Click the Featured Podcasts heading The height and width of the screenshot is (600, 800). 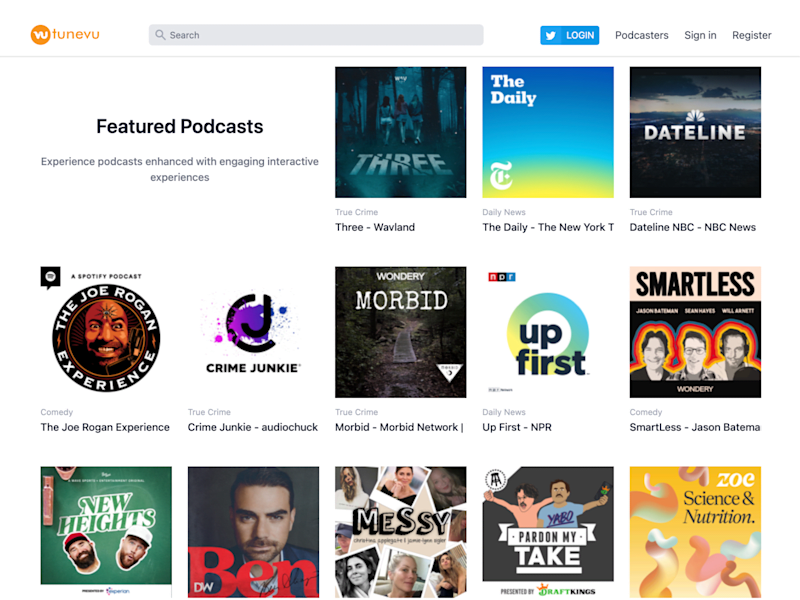click(180, 127)
